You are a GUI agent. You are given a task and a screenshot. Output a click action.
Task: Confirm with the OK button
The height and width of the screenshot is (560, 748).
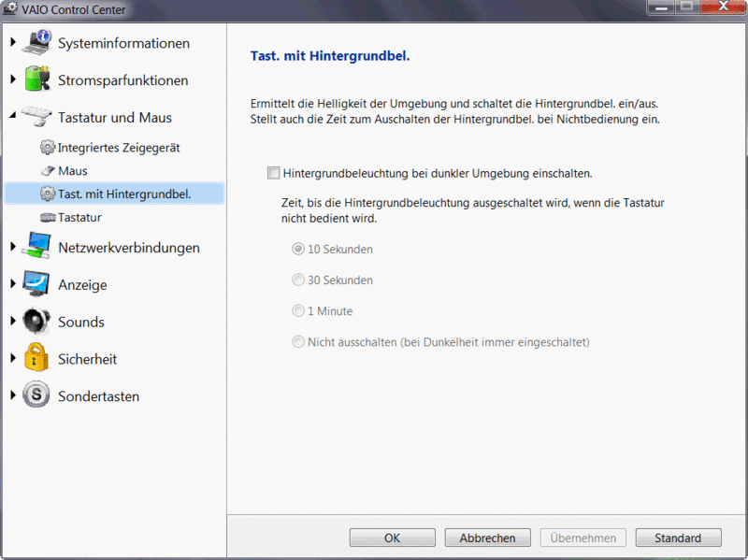(392, 538)
